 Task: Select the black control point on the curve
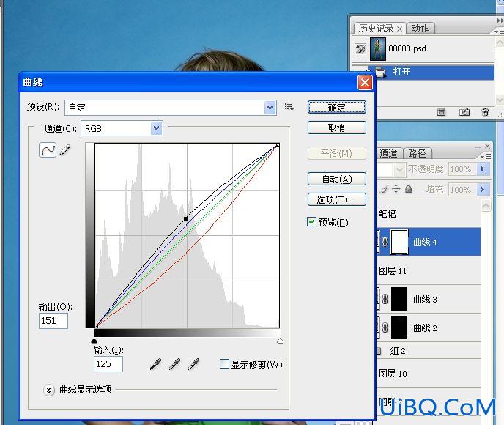[x=185, y=218]
